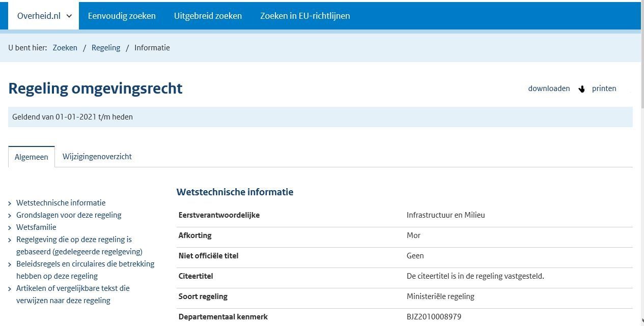Click chevron icon beside Wetsfamilie
Screen dimensions: 644x326
(x=10, y=228)
